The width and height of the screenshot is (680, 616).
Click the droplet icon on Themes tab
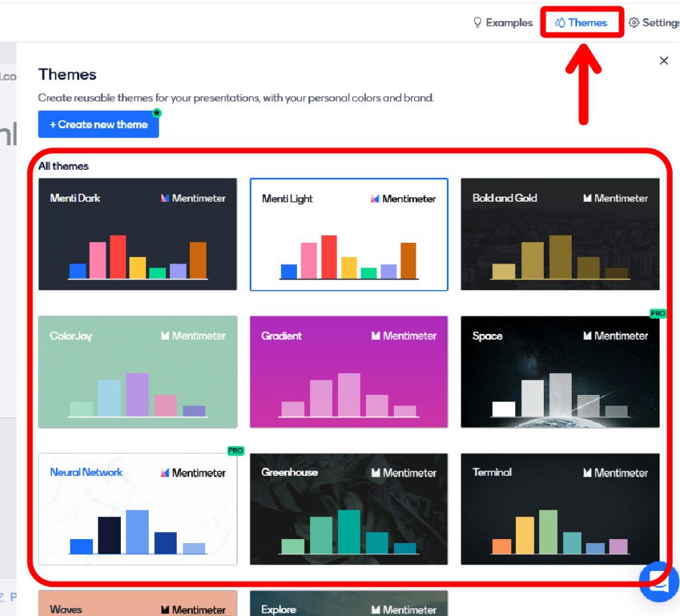pos(560,23)
